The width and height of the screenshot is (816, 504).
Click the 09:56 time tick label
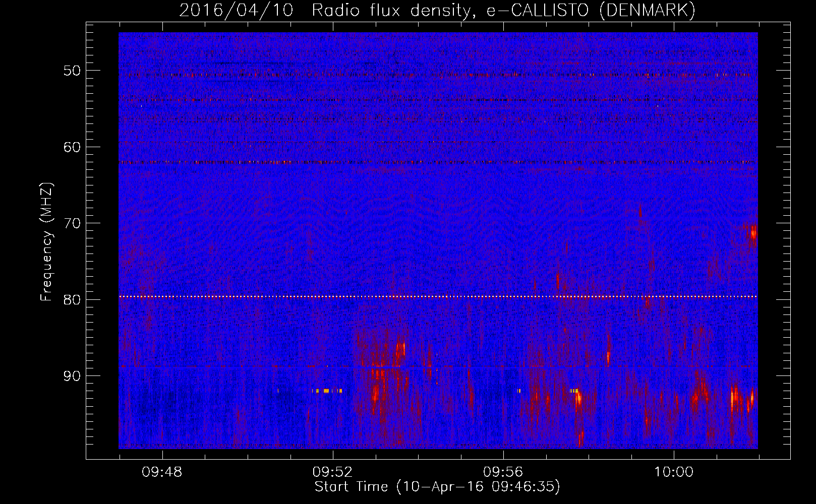coord(503,472)
